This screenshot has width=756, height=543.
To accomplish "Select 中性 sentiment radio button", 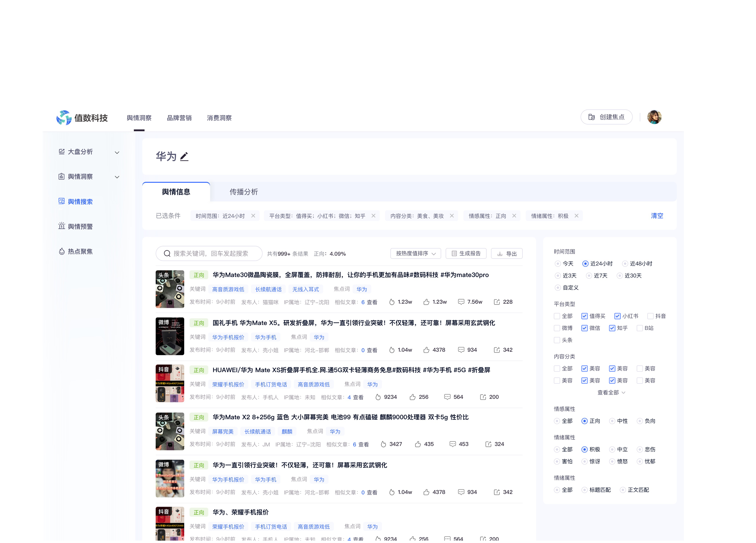I will tap(612, 421).
